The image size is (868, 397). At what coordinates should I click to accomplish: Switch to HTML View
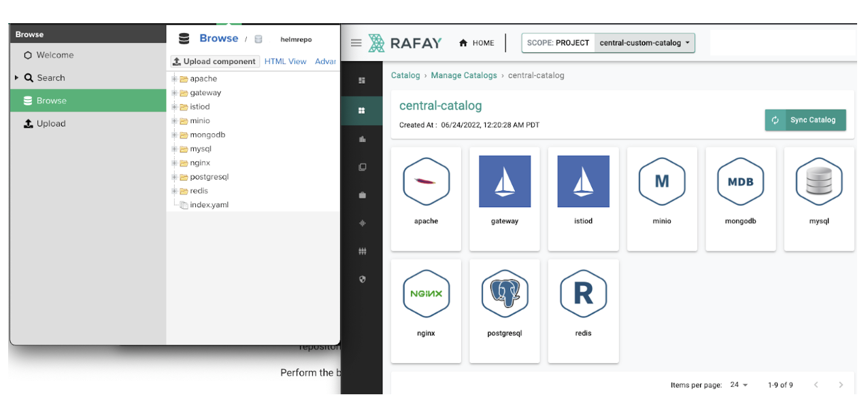click(285, 61)
